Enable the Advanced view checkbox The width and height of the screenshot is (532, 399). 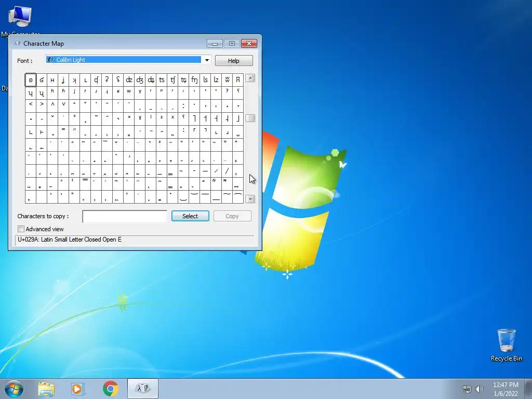click(21, 229)
